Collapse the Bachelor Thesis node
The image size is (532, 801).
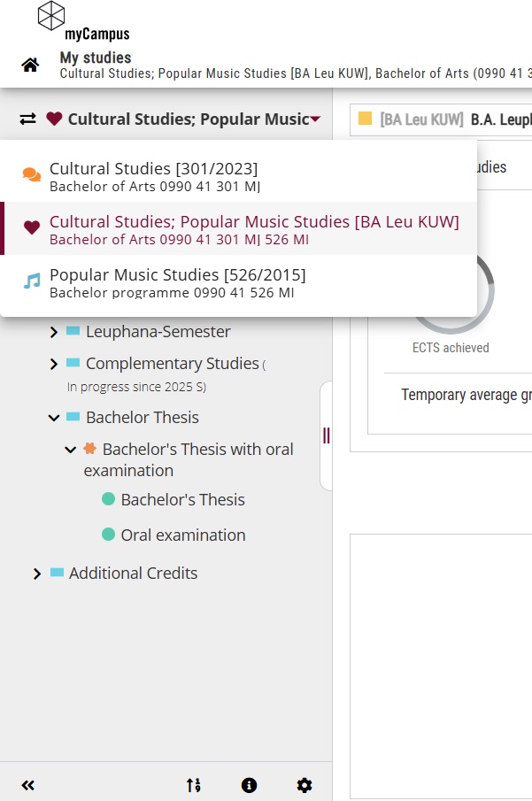pos(54,418)
